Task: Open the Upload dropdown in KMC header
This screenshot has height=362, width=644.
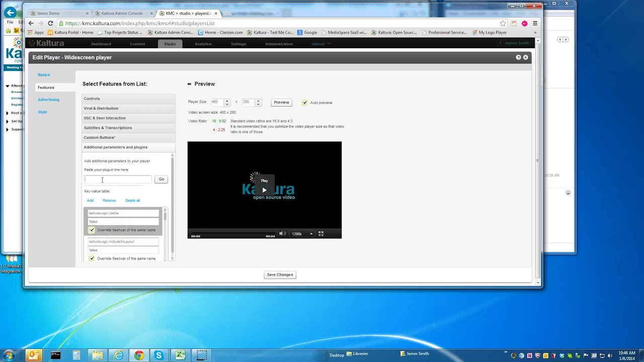Action: tap(321, 44)
